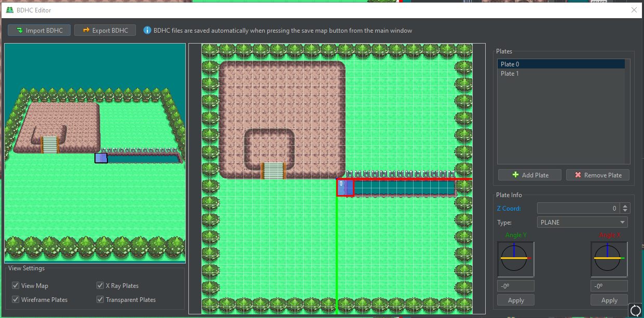This screenshot has height=318, width=644.
Task: Click the blue info icon in toolbar
Action: click(147, 31)
